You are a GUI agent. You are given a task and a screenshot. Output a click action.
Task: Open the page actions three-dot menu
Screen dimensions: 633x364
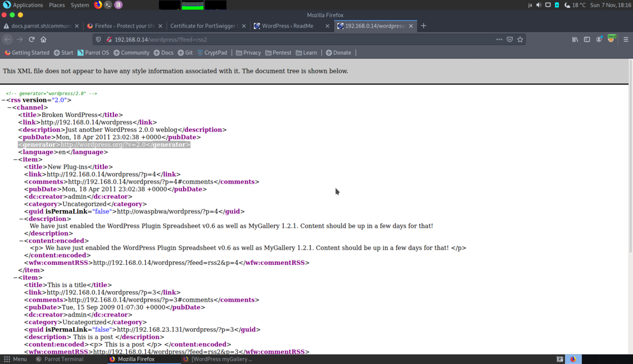(499, 40)
